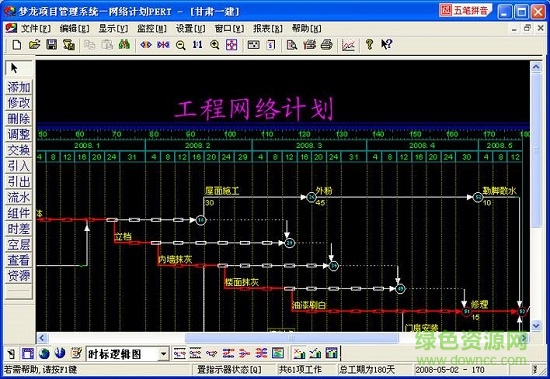Select the 油漆刷白 task label
The height and width of the screenshot is (379, 550).
309,305
